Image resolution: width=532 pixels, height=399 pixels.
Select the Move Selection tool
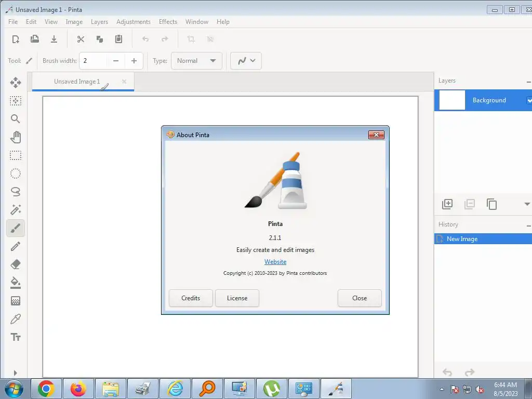pos(16,101)
